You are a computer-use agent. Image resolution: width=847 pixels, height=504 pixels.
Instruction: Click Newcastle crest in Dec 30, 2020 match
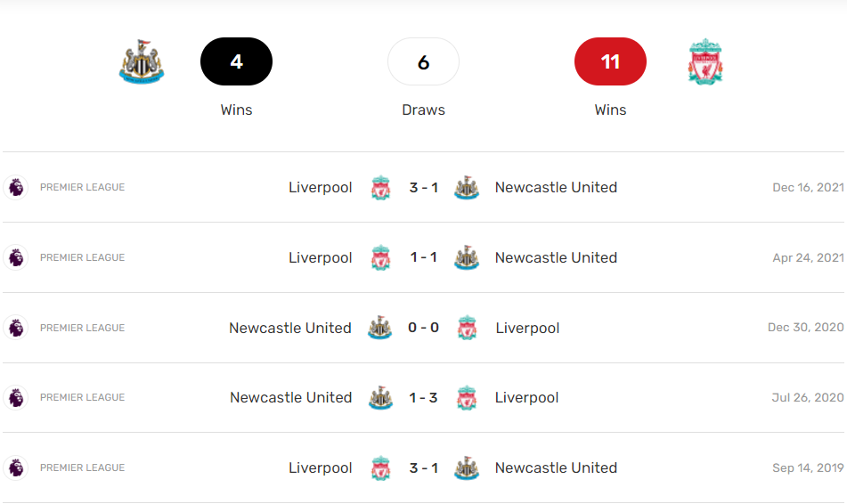coord(380,328)
